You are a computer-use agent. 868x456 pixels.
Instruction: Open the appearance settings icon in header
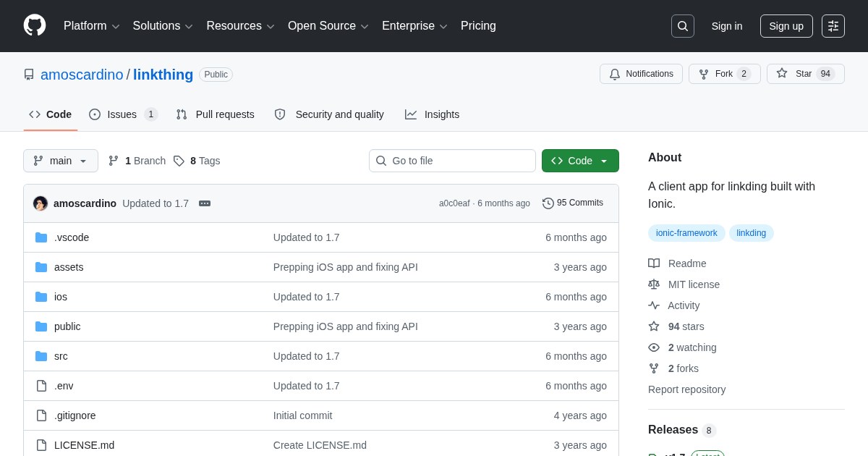coord(833,26)
